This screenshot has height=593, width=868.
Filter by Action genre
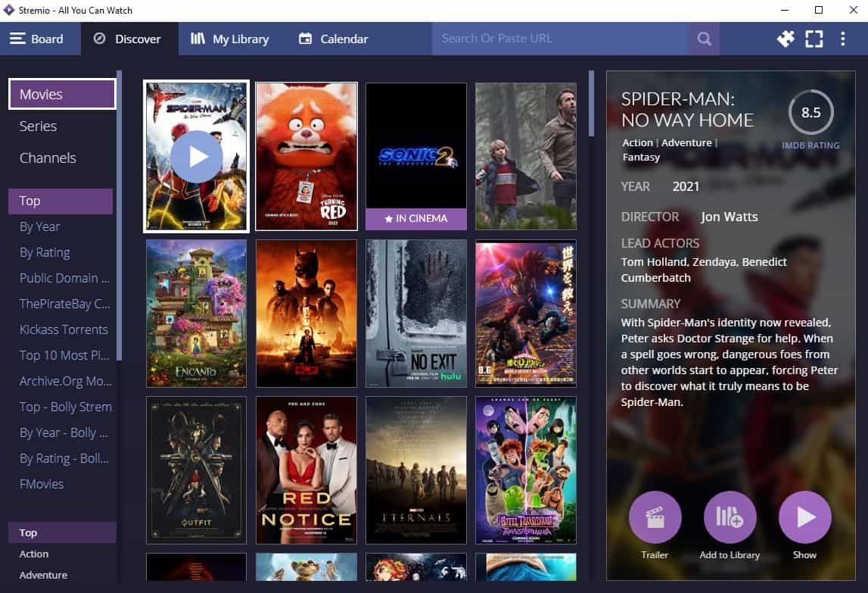pyautogui.click(x=34, y=554)
